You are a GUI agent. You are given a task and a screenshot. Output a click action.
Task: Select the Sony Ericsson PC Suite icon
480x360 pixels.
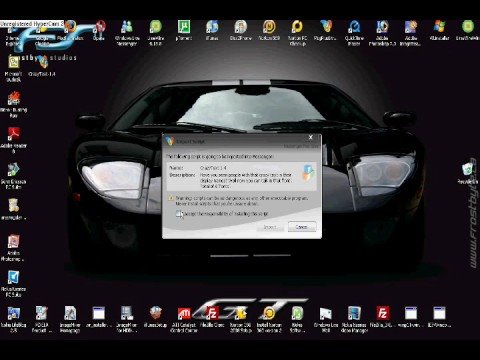pyautogui.click(x=13, y=176)
